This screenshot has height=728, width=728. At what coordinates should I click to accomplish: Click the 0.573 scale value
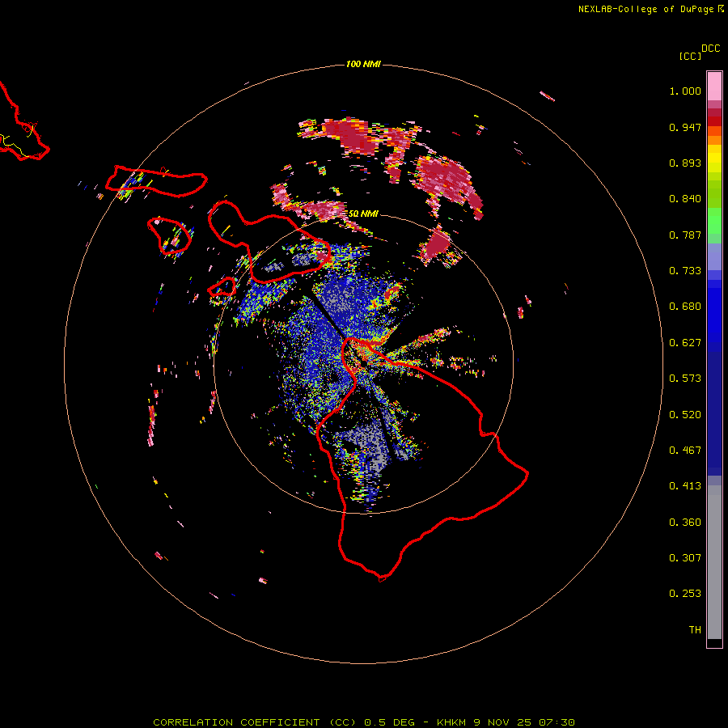click(x=685, y=379)
